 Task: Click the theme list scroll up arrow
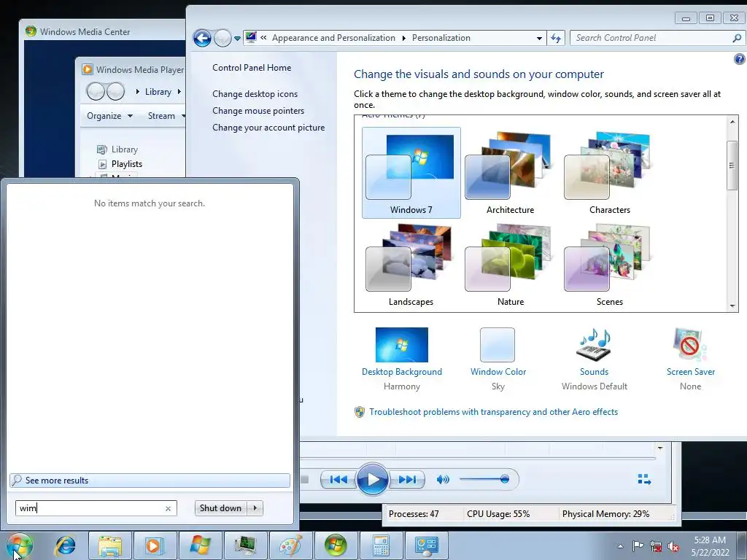pos(732,122)
